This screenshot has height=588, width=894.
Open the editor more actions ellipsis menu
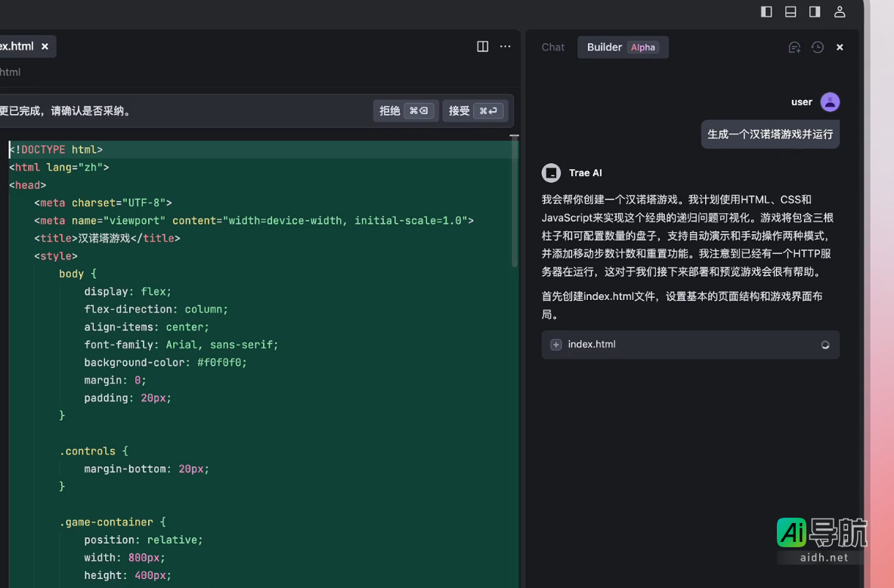(x=505, y=46)
